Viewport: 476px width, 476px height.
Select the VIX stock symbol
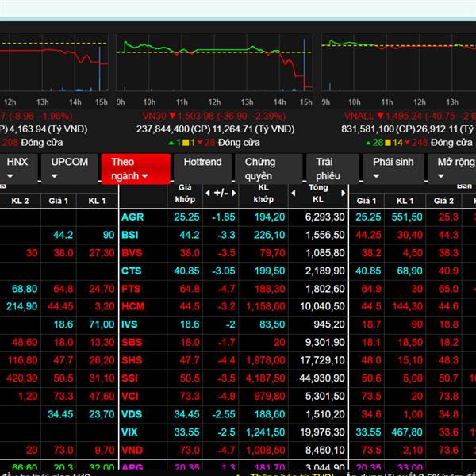pyautogui.click(x=129, y=432)
